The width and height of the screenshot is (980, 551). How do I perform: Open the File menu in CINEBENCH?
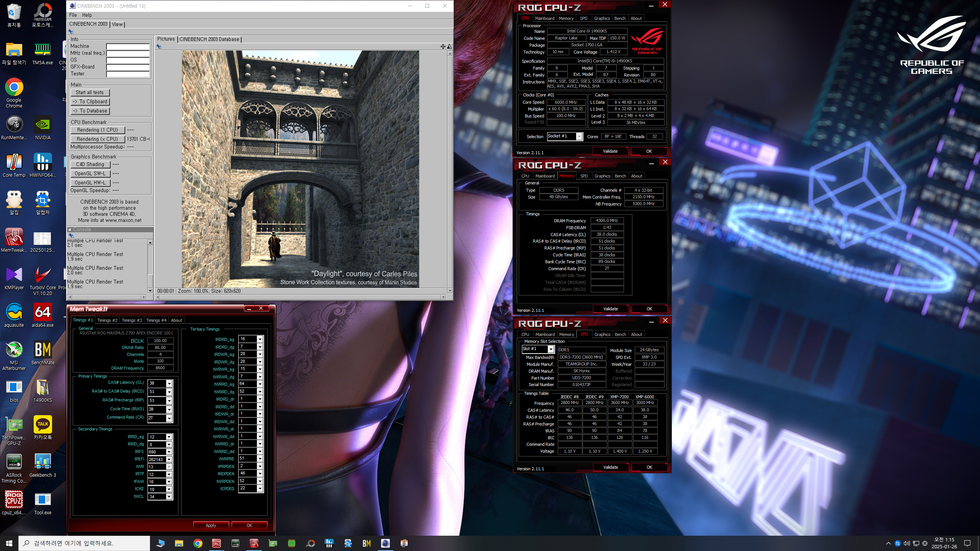(x=73, y=15)
